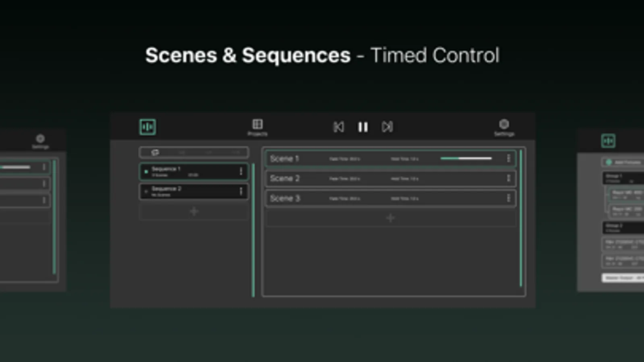
Task: Add a new sequence with plus
Action: [x=194, y=212]
